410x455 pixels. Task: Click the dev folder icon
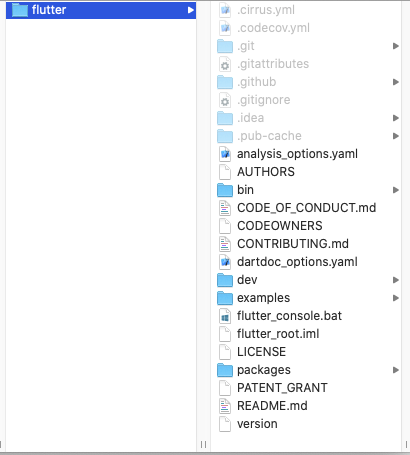click(x=225, y=280)
